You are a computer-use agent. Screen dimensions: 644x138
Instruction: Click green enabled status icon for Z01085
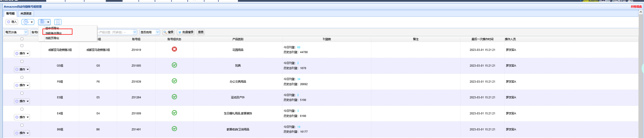(x=175, y=65)
